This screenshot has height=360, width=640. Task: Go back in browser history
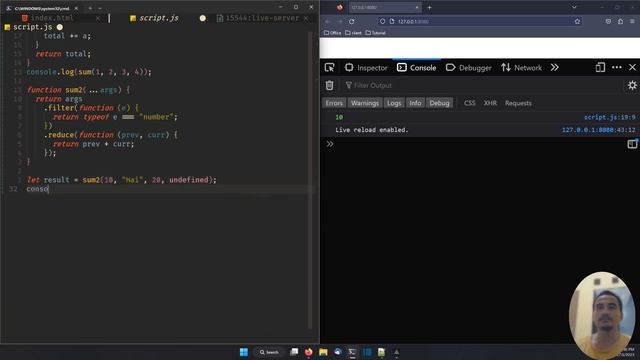click(x=327, y=21)
